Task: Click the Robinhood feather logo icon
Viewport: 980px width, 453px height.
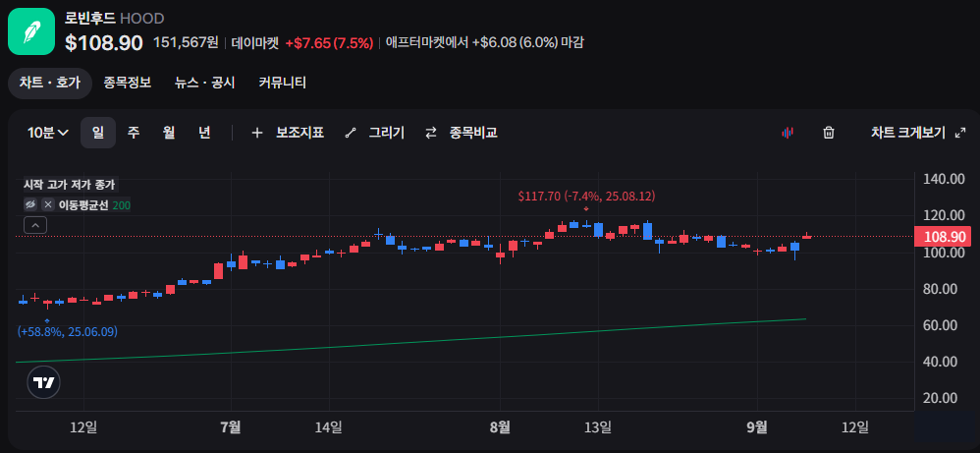Action: click(x=31, y=31)
